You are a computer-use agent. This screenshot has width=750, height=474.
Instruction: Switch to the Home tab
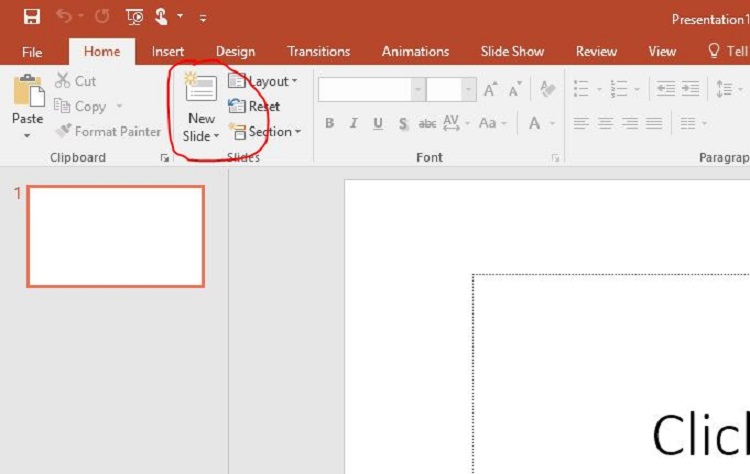(102, 51)
